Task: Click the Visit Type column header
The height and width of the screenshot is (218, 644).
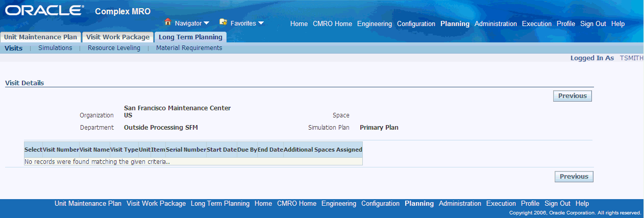Action: 124,150
